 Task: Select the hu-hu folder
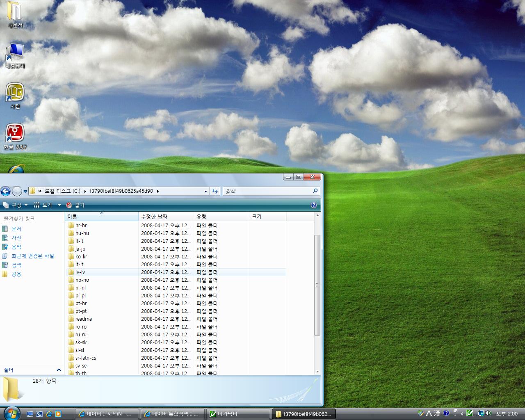coord(82,233)
